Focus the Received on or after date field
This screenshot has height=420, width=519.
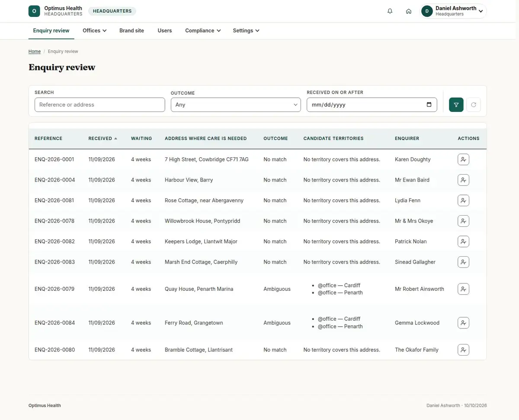coord(372,105)
